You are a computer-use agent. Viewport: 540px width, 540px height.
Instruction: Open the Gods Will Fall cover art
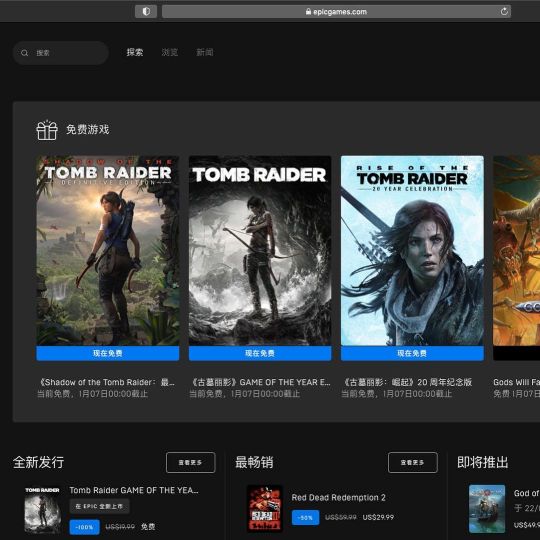pyautogui.click(x=517, y=251)
